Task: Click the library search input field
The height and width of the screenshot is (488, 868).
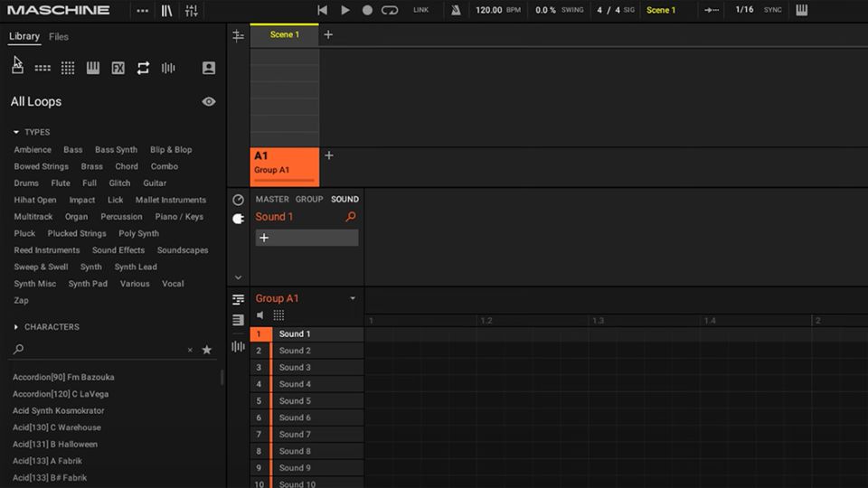Action: pos(99,350)
